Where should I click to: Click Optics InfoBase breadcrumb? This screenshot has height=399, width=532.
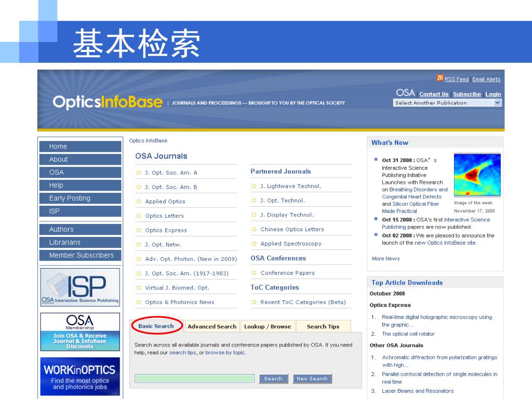click(148, 140)
